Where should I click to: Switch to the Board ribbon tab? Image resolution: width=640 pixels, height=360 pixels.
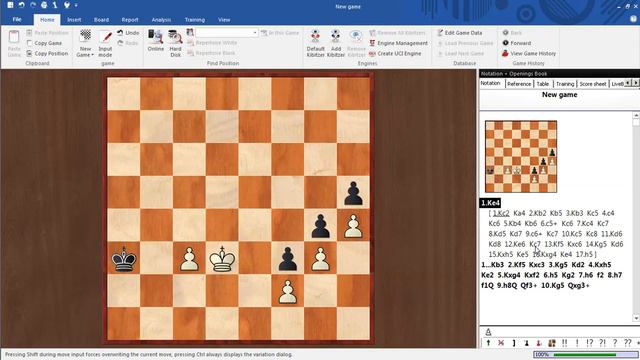tap(101, 20)
